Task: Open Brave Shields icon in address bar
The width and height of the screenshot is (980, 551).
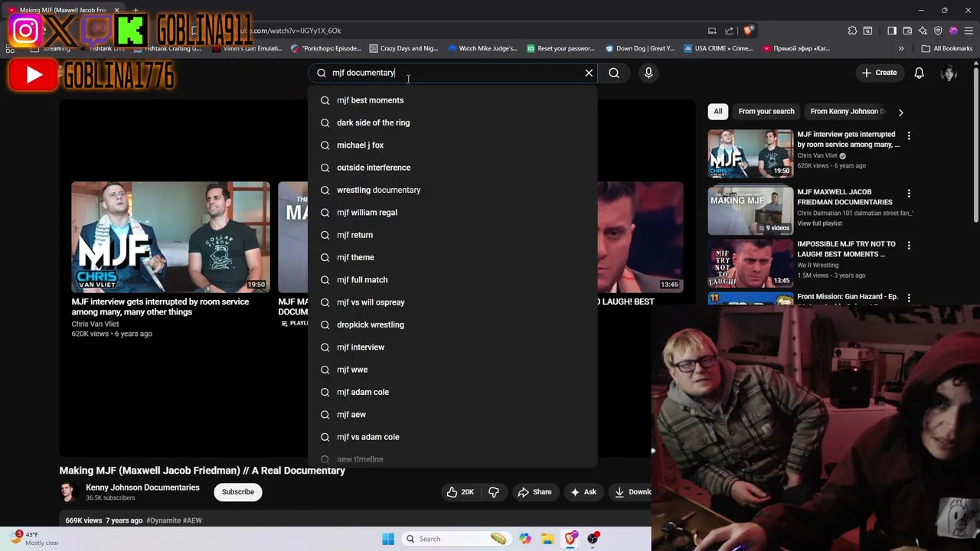Action: (748, 31)
